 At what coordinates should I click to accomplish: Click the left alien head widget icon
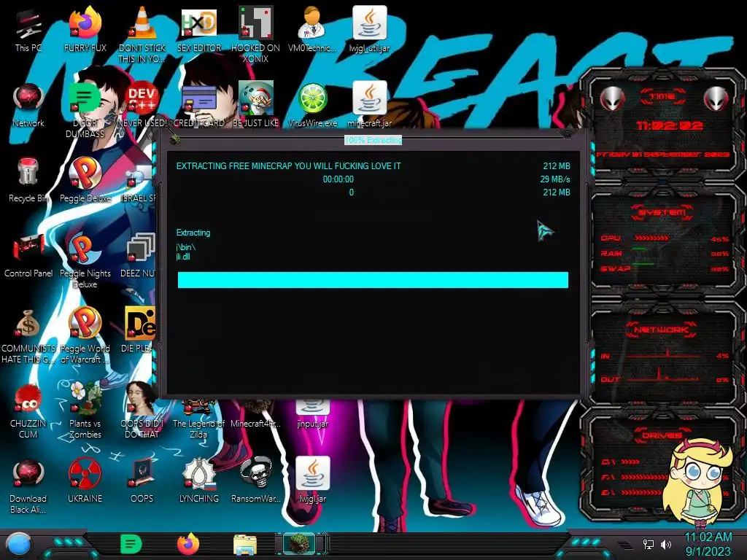612,99
